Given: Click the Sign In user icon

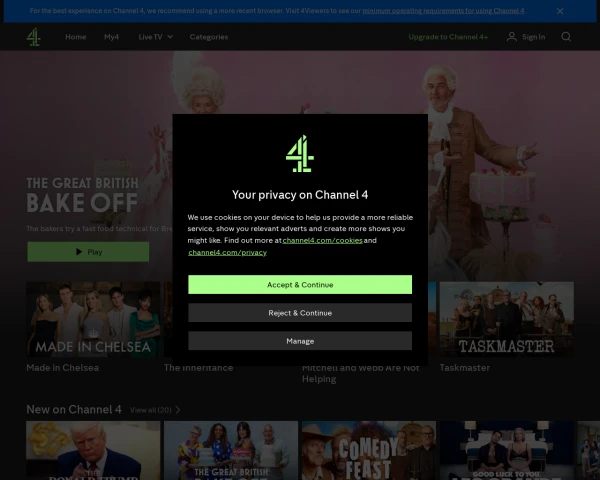Looking at the screenshot, I should click(512, 37).
